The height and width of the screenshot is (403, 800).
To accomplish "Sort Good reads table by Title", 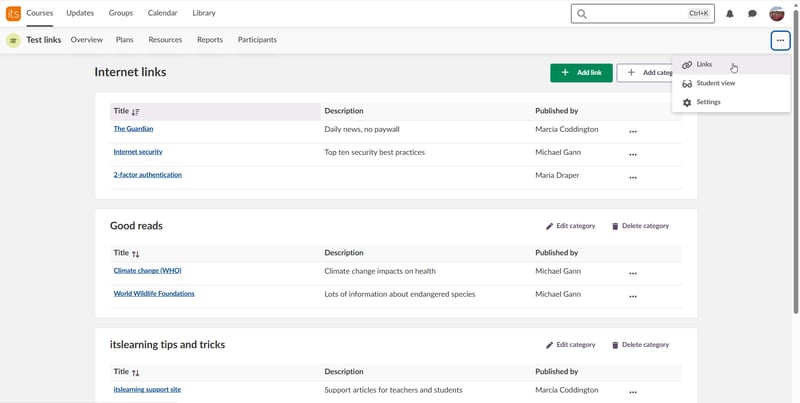I will tap(136, 254).
